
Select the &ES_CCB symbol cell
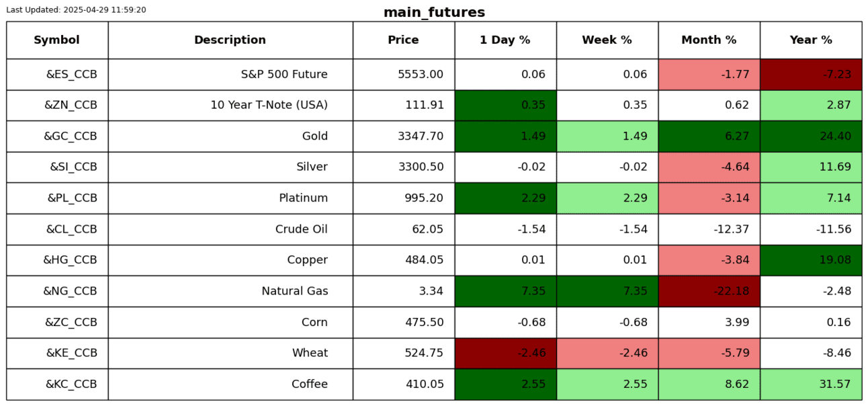71,75
